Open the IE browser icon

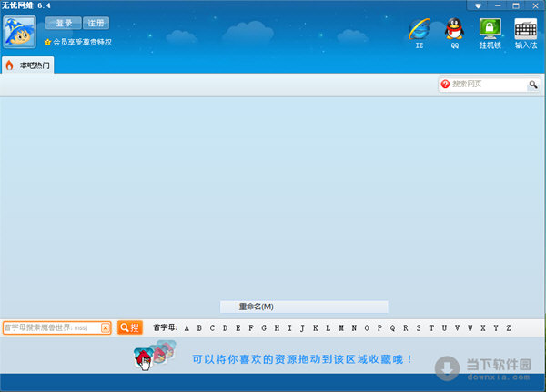420,29
